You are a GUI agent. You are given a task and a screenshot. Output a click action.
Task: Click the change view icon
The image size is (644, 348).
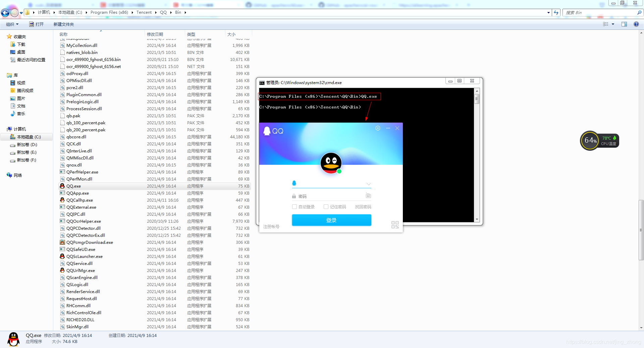pyautogui.click(x=605, y=24)
